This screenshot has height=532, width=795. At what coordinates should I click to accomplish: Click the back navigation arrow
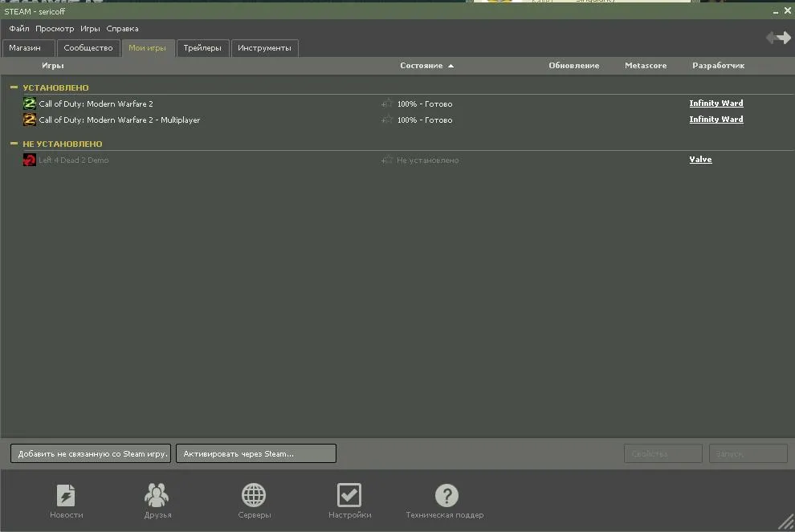771,38
